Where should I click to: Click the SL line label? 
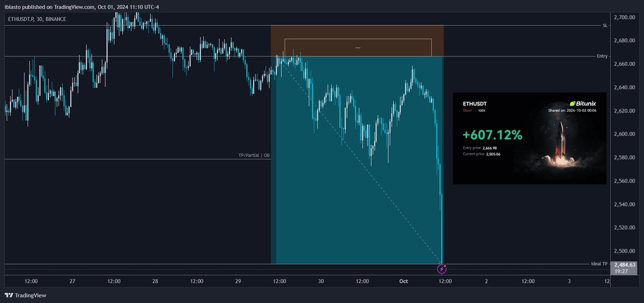point(605,25)
